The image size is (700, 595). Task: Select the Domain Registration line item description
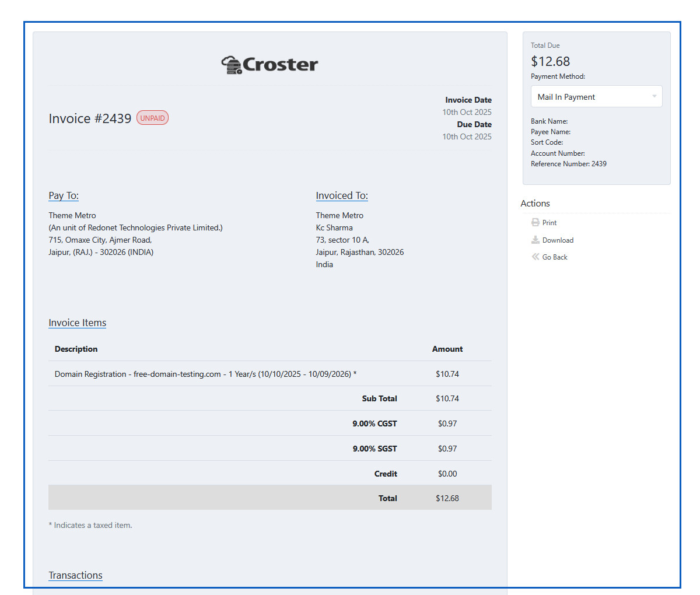point(205,374)
